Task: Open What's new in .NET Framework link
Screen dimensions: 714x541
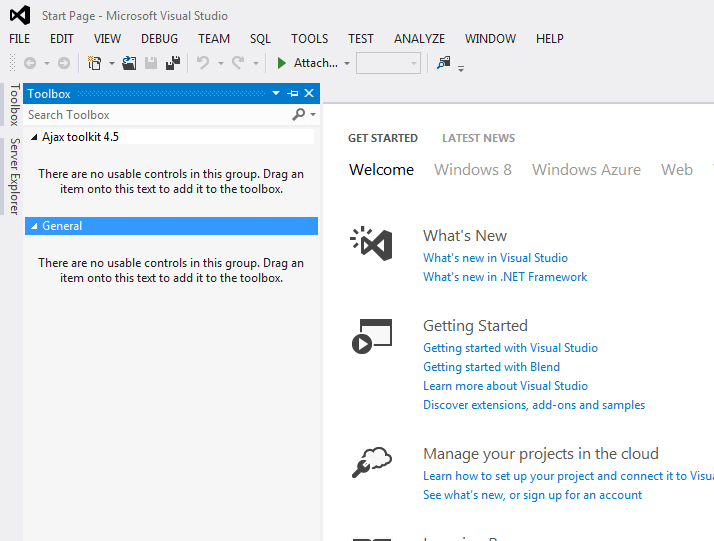Action: pos(505,277)
